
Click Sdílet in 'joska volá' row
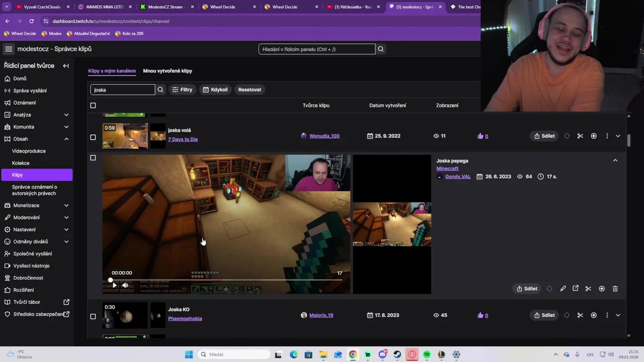[544, 136]
